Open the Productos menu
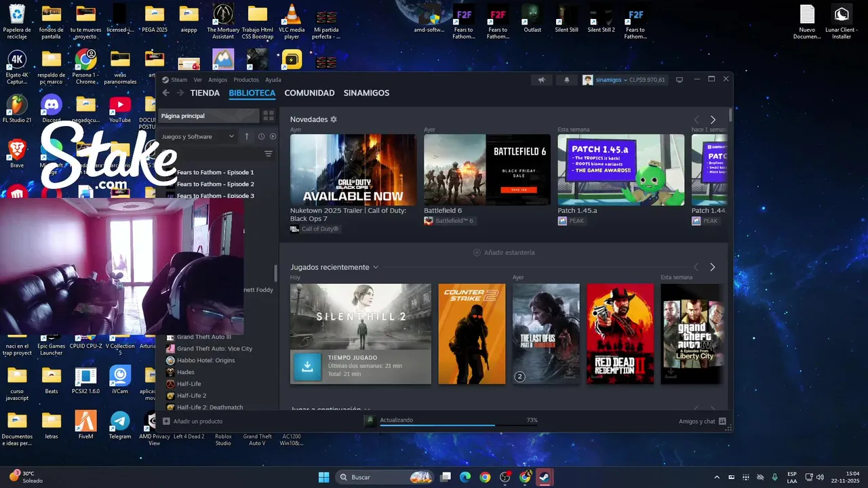The image size is (868, 488). point(246,80)
